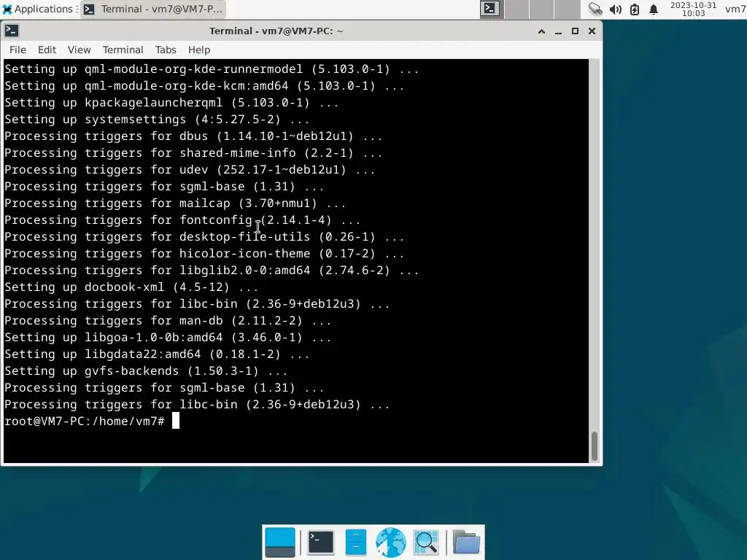Screen dimensions: 747x560
Task: Click the 'Processing triggers for mailcap' line
Action: 175,203
